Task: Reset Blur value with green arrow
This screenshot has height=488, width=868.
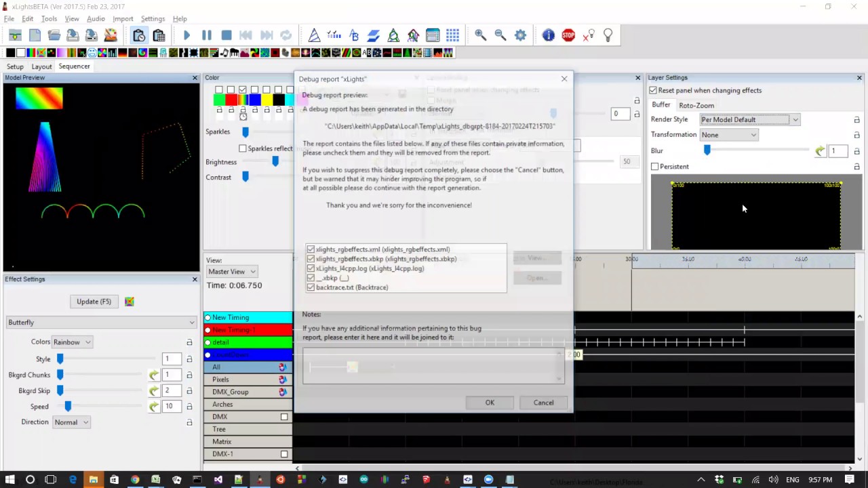Action: pos(821,151)
